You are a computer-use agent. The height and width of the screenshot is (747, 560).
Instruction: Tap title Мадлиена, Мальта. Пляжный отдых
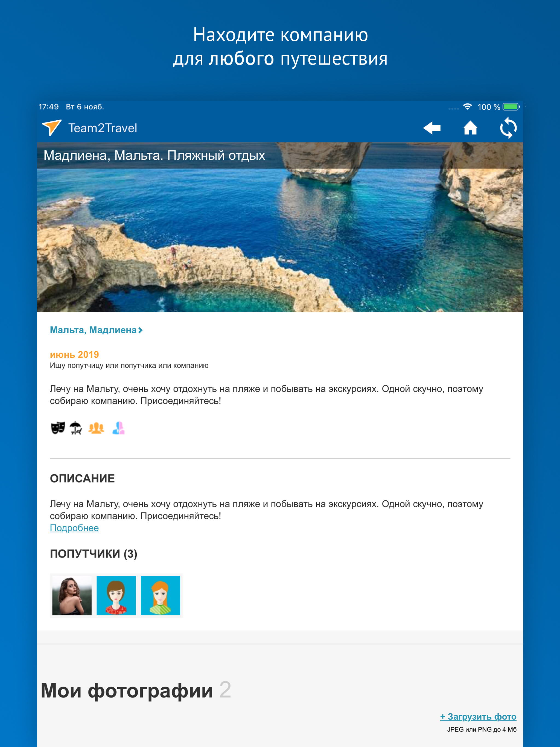(154, 155)
